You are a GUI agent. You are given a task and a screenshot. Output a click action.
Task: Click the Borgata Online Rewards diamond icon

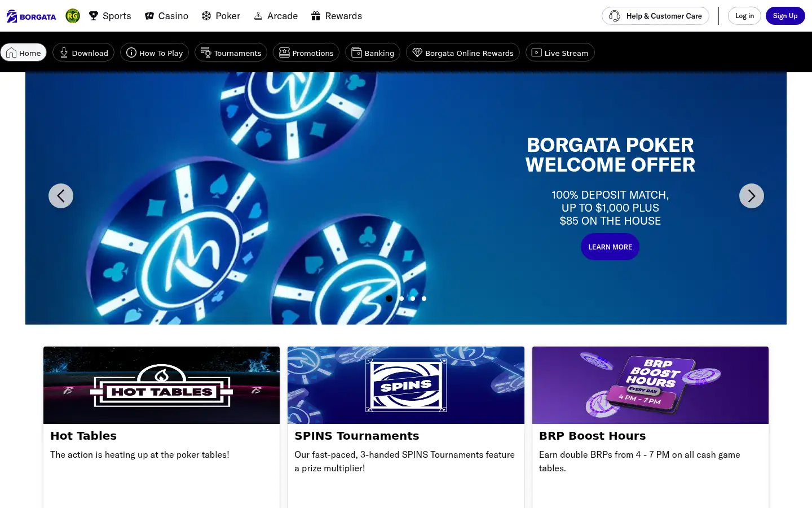click(417, 52)
